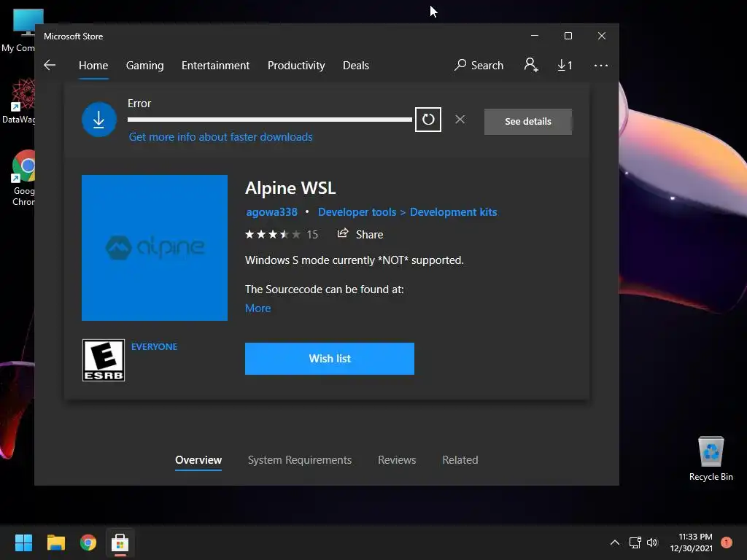
Task: Launch Chrome from the taskbar
Action: (88, 542)
